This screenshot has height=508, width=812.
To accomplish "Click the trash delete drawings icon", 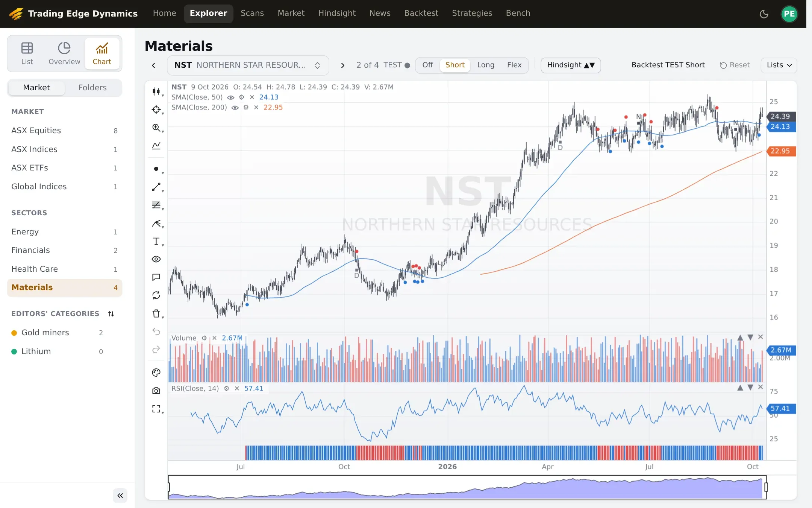I will (x=156, y=313).
